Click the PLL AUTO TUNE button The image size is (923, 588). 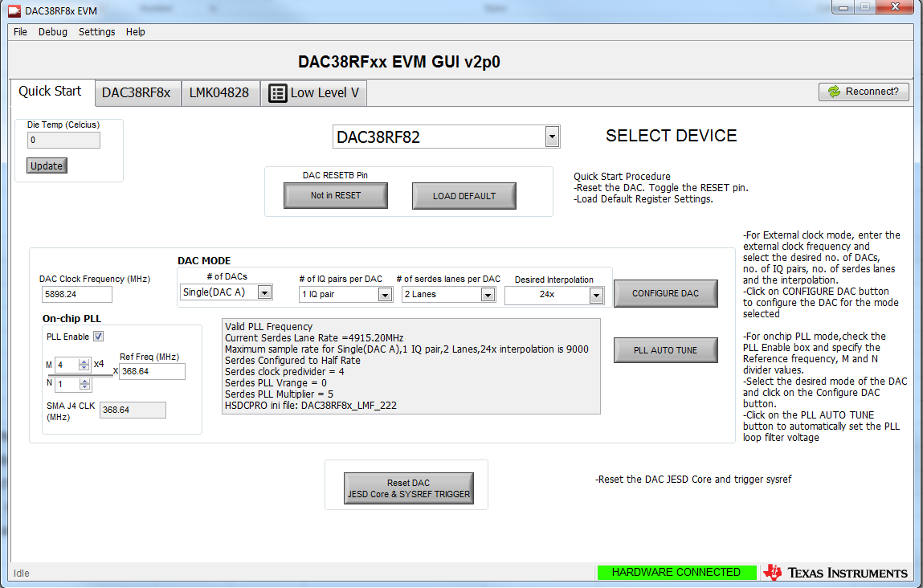pyautogui.click(x=666, y=349)
